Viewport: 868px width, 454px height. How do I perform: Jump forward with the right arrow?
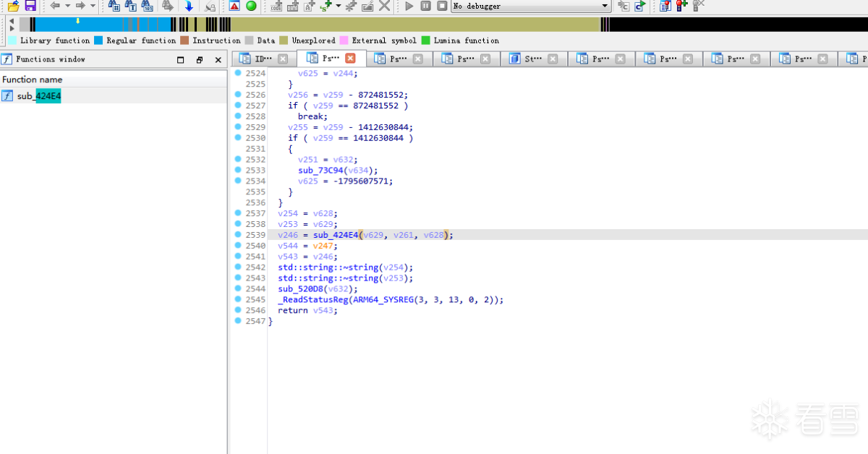[x=80, y=6]
